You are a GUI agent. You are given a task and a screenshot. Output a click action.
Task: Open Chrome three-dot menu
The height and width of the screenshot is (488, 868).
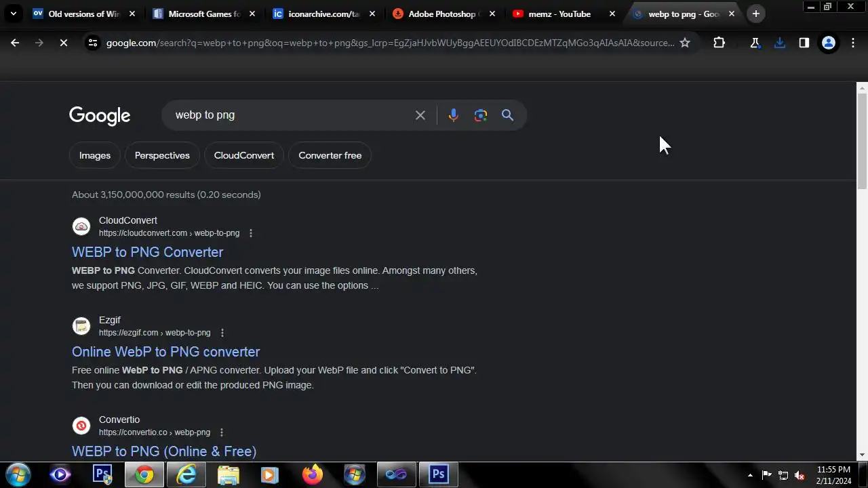pyautogui.click(x=852, y=43)
